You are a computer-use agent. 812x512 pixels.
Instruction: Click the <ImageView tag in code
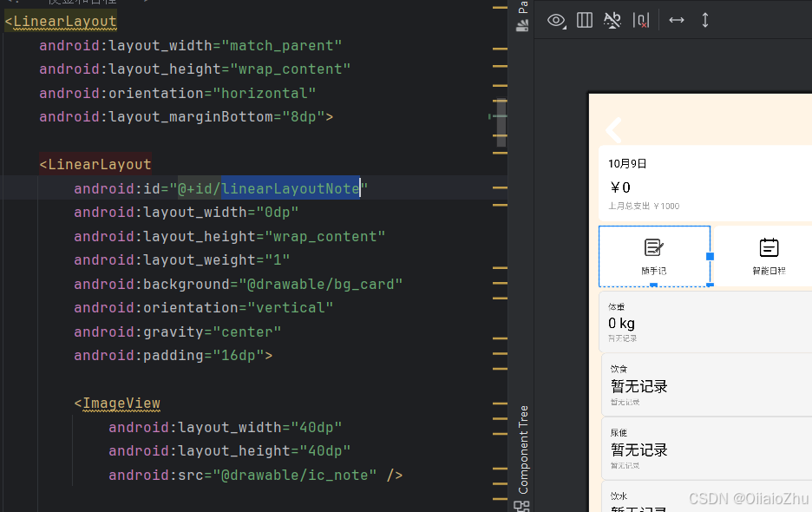(117, 404)
